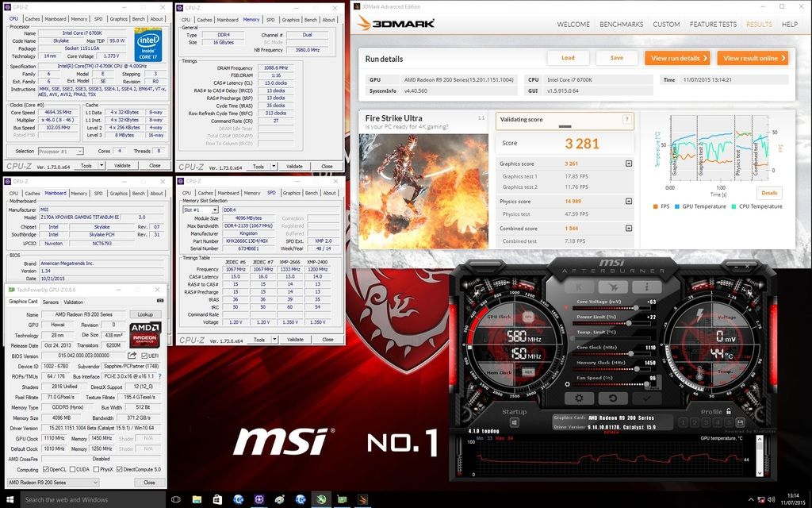Switch to the Sensors tab in GPU-Z

50,302
